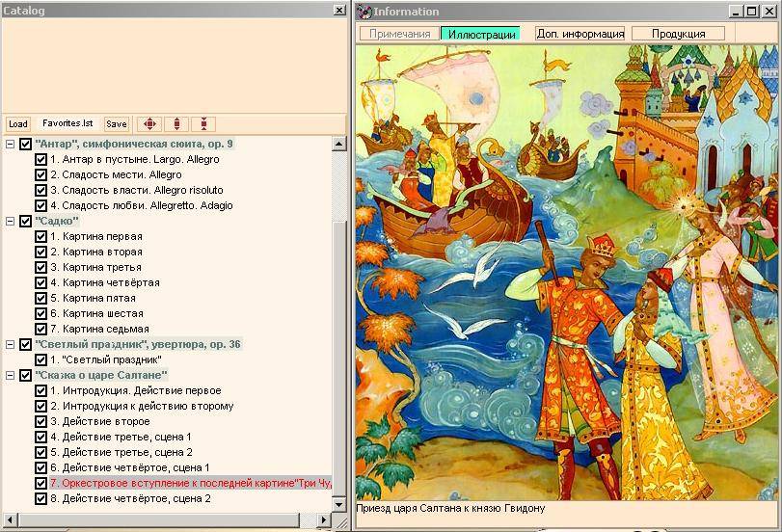782x532 pixels.
Task: Click catalog horizontal scrollbar right arrow
Action: click(324, 519)
